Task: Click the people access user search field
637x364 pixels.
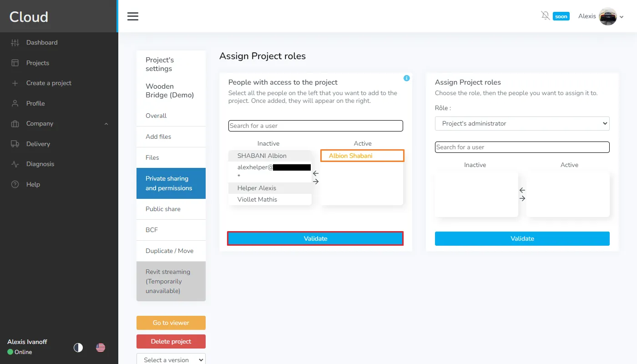Action: tap(315, 126)
